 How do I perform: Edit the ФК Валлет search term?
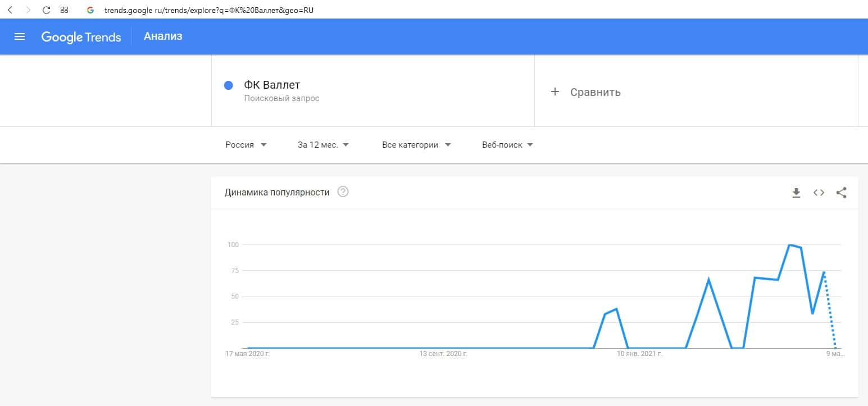point(272,85)
